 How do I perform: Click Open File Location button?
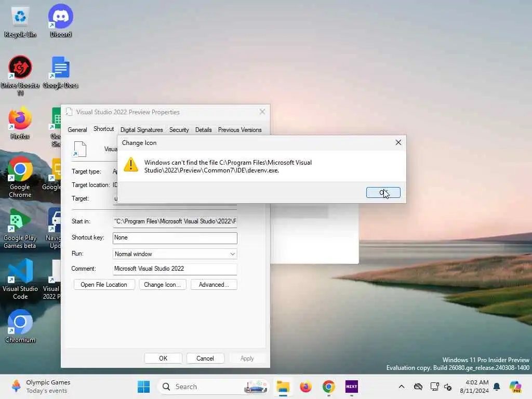tap(104, 285)
